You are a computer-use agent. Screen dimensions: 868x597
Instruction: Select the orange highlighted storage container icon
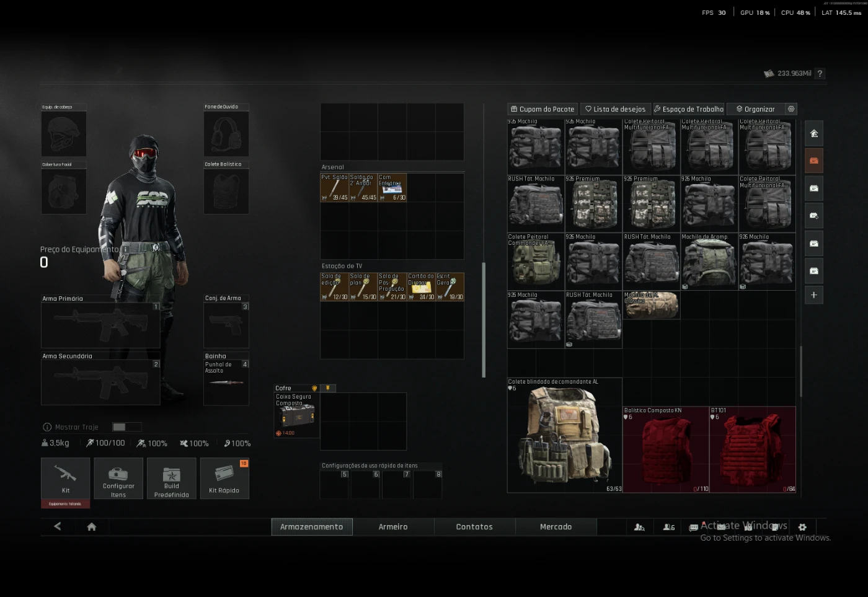pos(813,161)
